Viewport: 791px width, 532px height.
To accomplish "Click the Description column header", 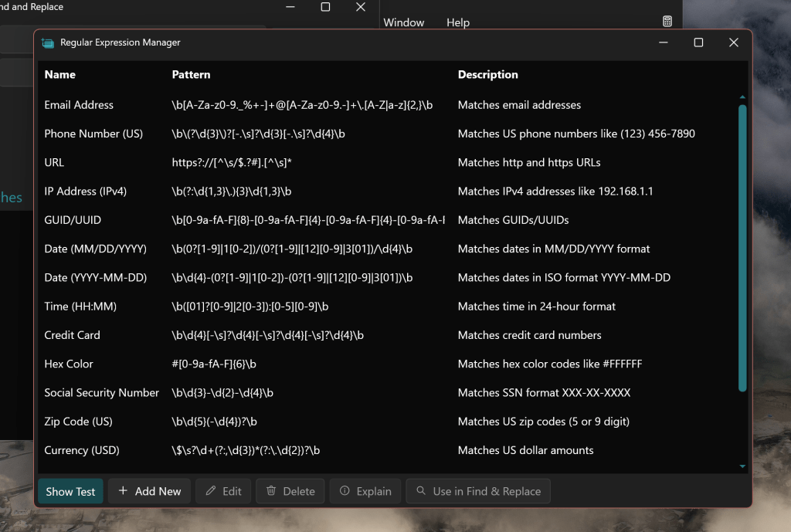I will pyautogui.click(x=487, y=75).
